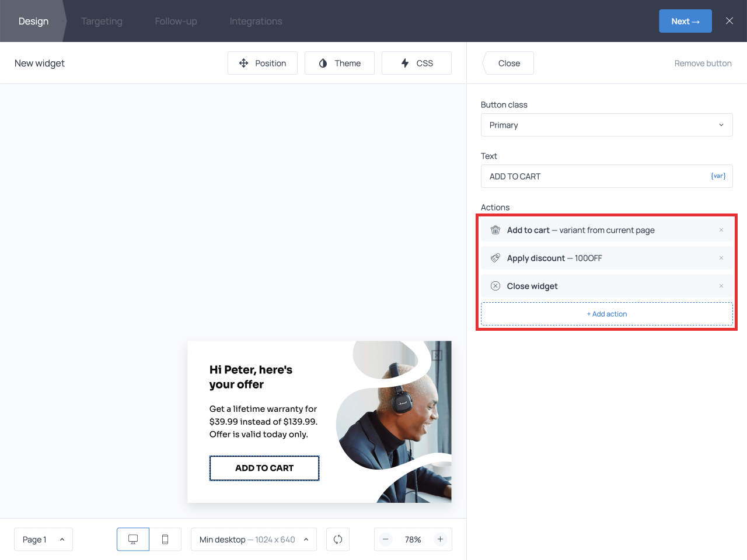Click the button Text input field
747x560 pixels.
coord(595,176)
